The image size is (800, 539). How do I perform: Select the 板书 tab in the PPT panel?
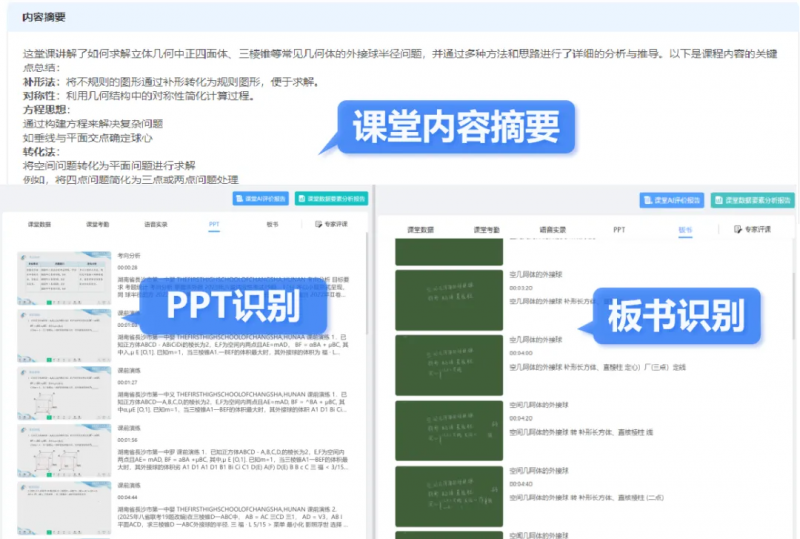pos(272,225)
